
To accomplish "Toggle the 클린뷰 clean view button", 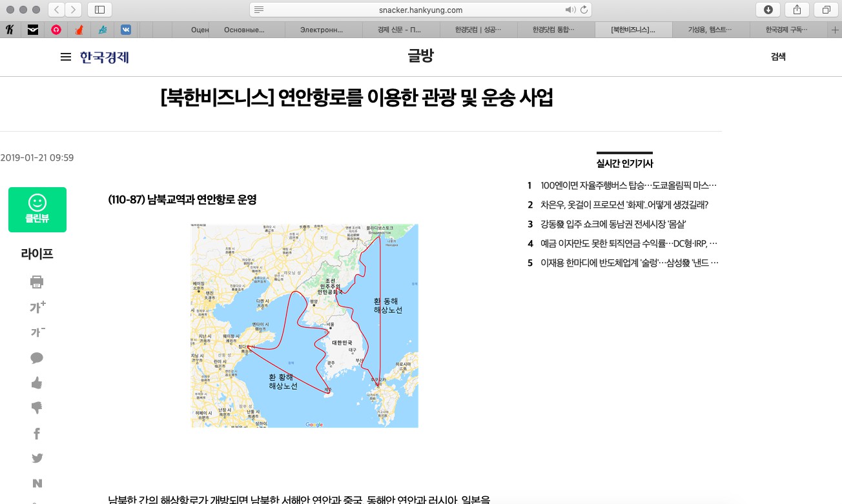I will tap(37, 210).
